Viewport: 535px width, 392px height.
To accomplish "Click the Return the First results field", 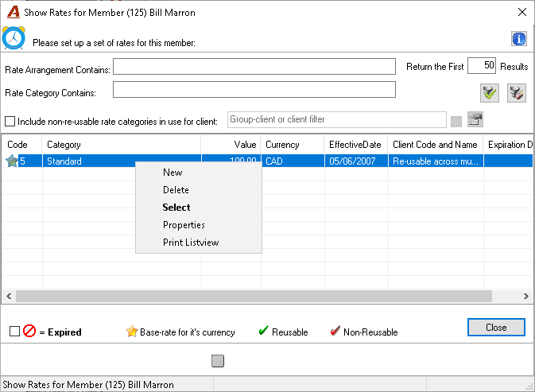I will click(482, 65).
